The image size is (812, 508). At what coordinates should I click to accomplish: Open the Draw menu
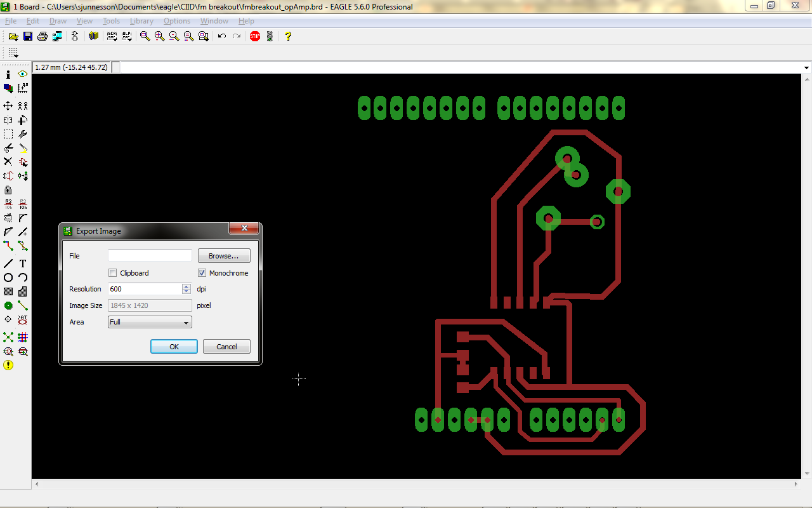tap(58, 21)
